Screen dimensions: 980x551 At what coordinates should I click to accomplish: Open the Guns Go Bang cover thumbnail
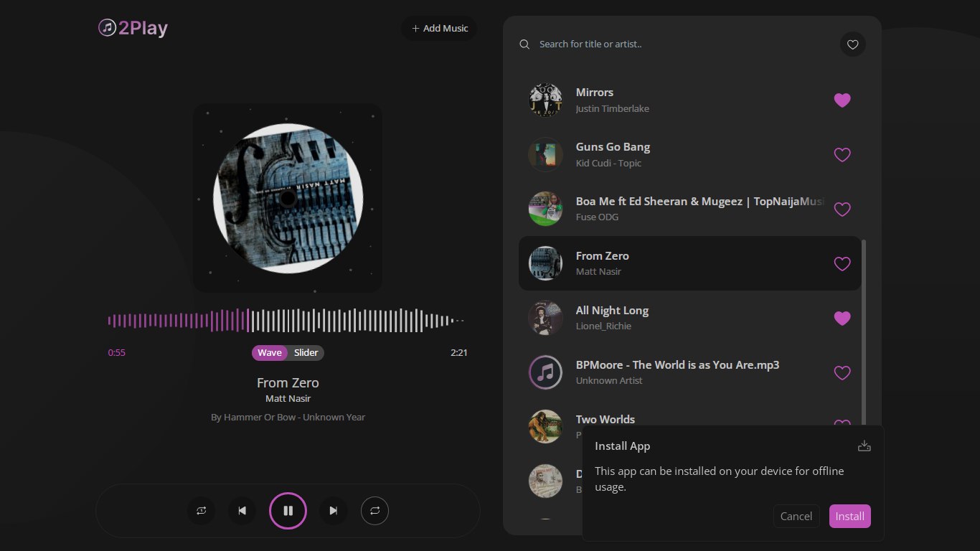click(545, 154)
